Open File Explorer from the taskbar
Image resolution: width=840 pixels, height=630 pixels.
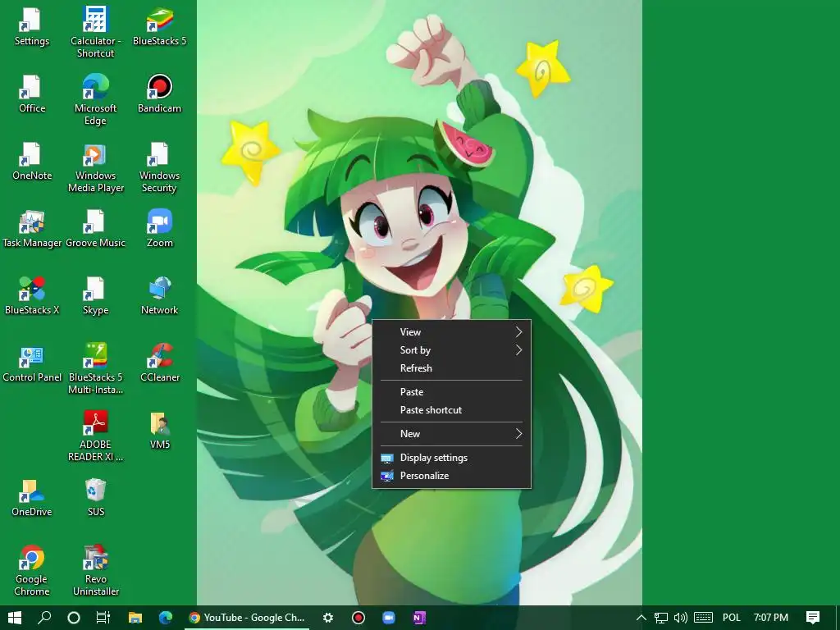click(135, 618)
